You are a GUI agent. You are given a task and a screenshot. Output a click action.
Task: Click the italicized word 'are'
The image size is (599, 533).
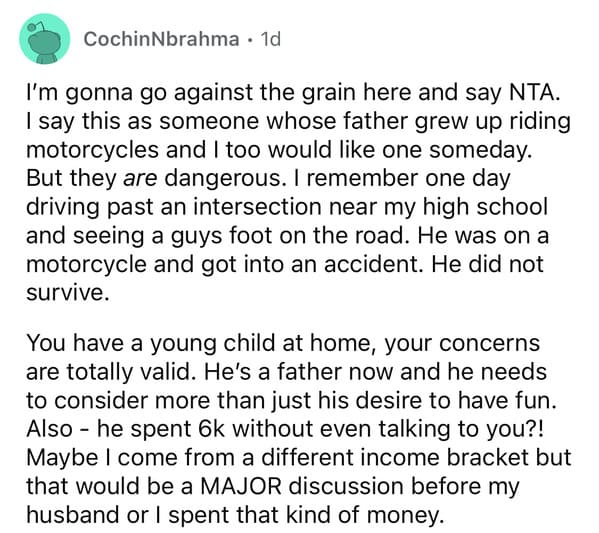point(140,179)
